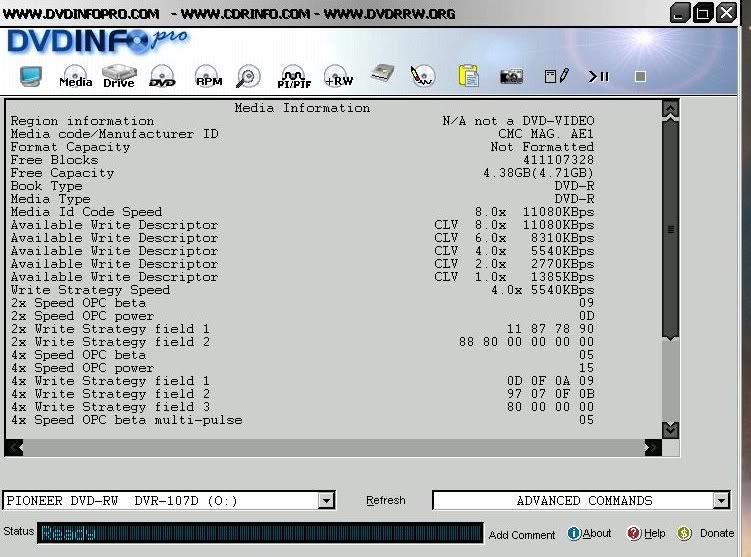
Task: Click the scroll down arrow of media list
Action: pos(670,430)
